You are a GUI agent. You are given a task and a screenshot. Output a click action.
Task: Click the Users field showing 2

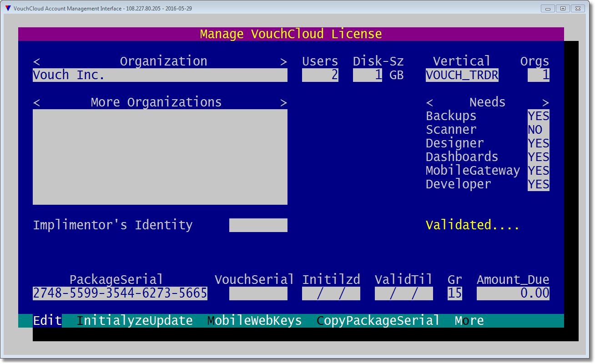[320, 75]
